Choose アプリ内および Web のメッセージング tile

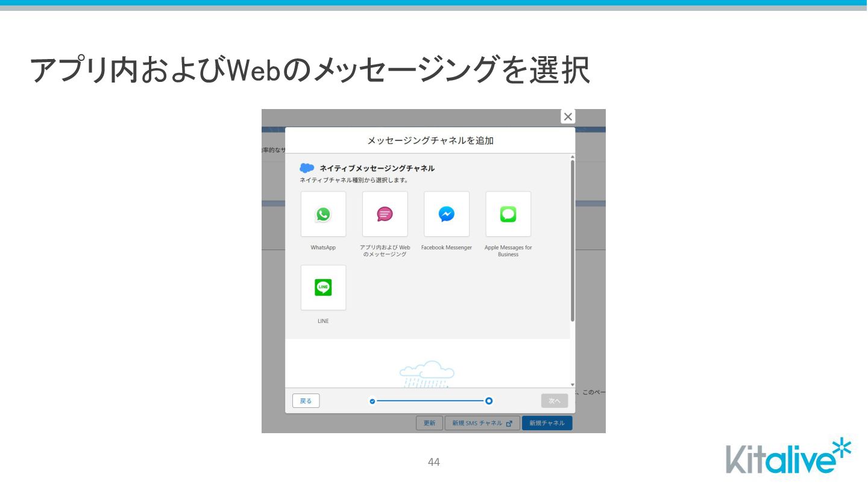click(x=385, y=214)
